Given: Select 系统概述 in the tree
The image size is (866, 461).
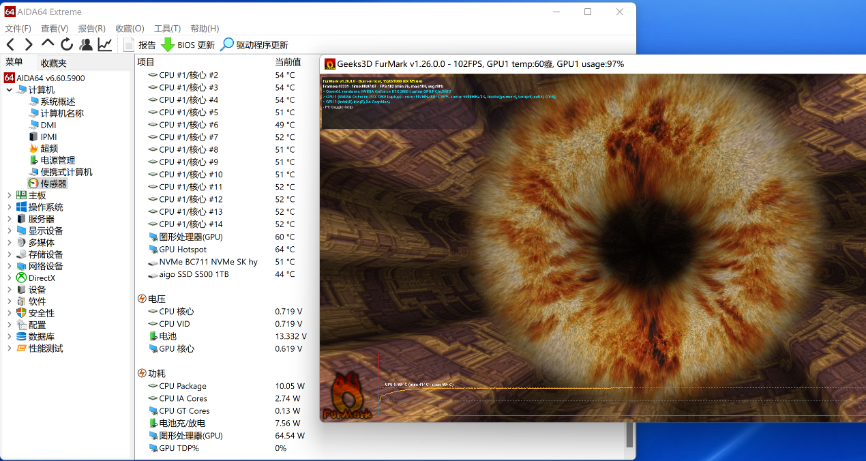Looking at the screenshot, I should [56, 102].
